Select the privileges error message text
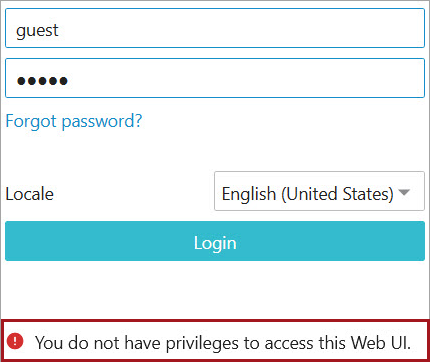 pos(223,343)
